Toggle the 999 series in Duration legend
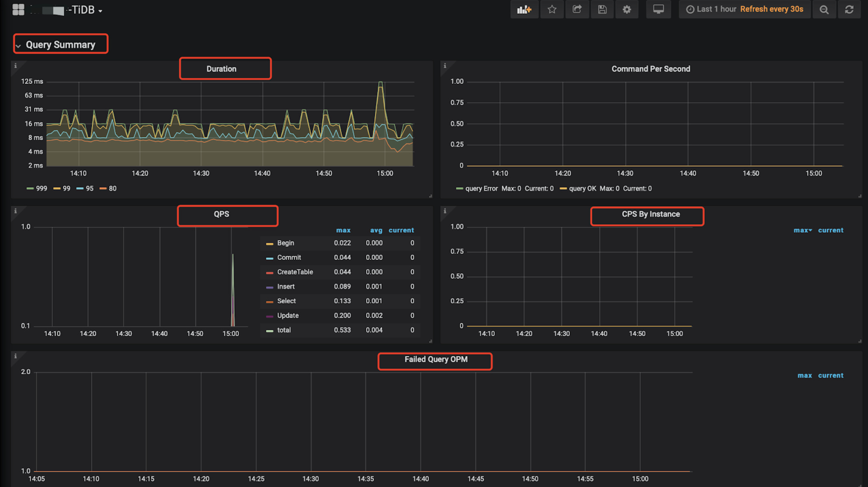This screenshot has width=868, height=487. (x=41, y=188)
